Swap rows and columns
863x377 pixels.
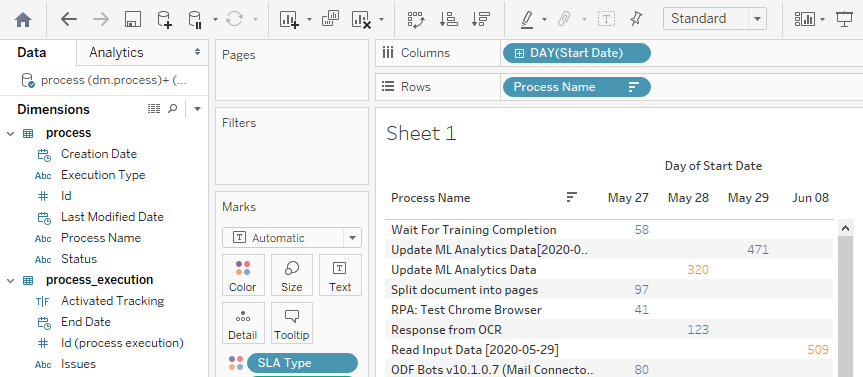(417, 19)
